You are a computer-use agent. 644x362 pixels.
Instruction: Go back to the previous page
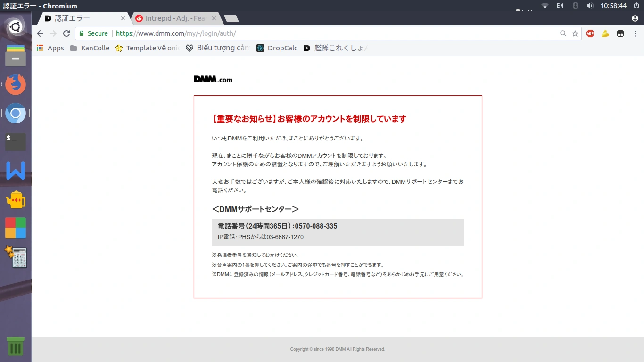tap(40, 33)
